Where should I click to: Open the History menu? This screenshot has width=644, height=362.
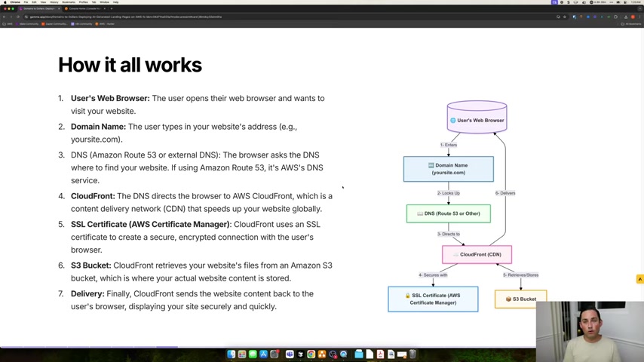point(54,2)
